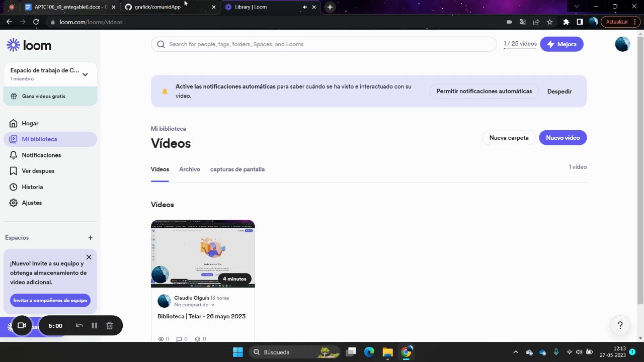This screenshot has height=362, width=644.
Task: Click the bookmark icon beside Ver despues
Action: [13, 171]
